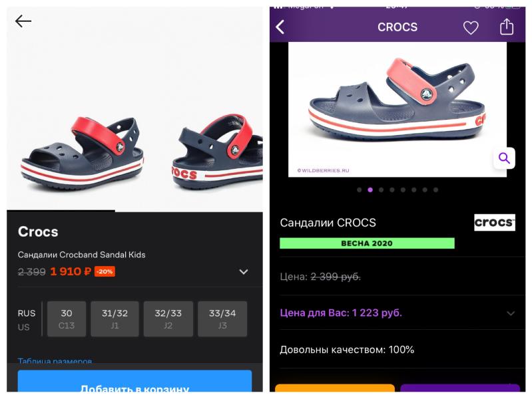Open the share icon in the purple header
The height and width of the screenshot is (399, 532).
tap(507, 27)
